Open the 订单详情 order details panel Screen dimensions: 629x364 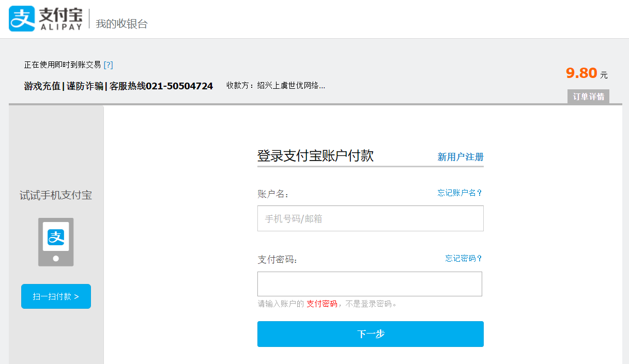click(588, 97)
